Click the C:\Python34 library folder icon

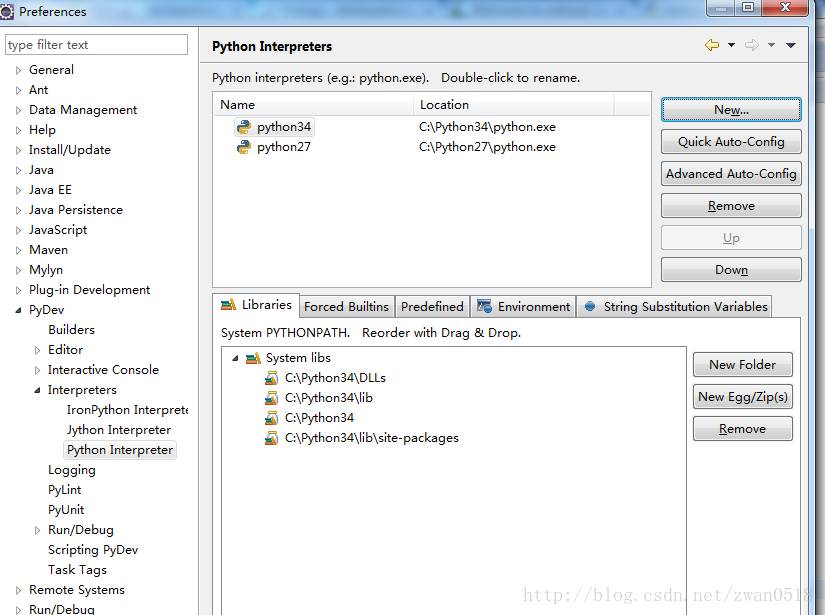(x=271, y=418)
